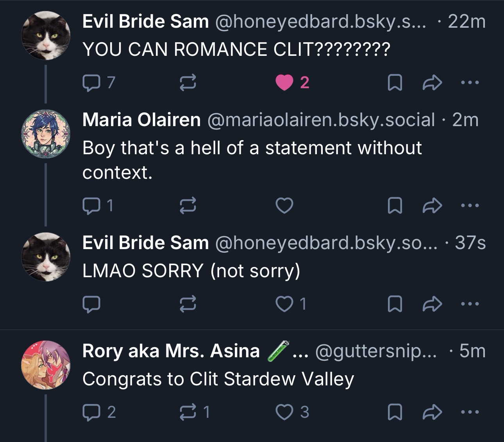This screenshot has width=504, height=442.
Task: Open more options on "LMAO SORRY" post
Action: [469, 304]
